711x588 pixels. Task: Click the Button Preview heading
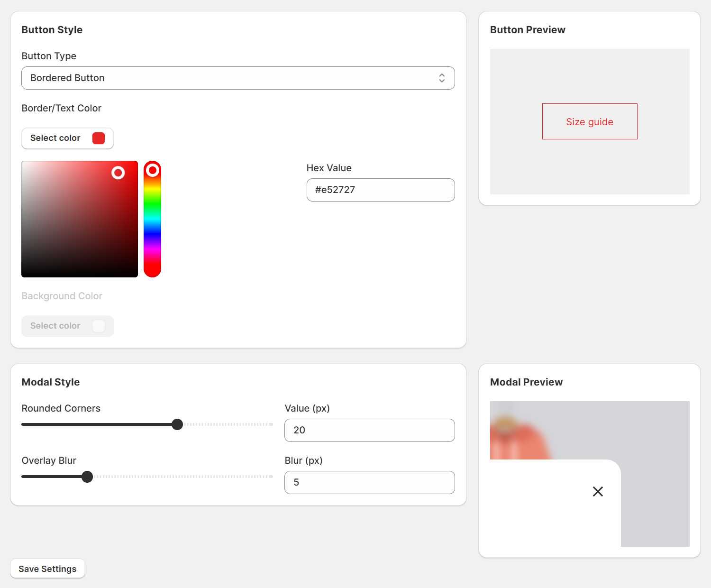tap(528, 30)
